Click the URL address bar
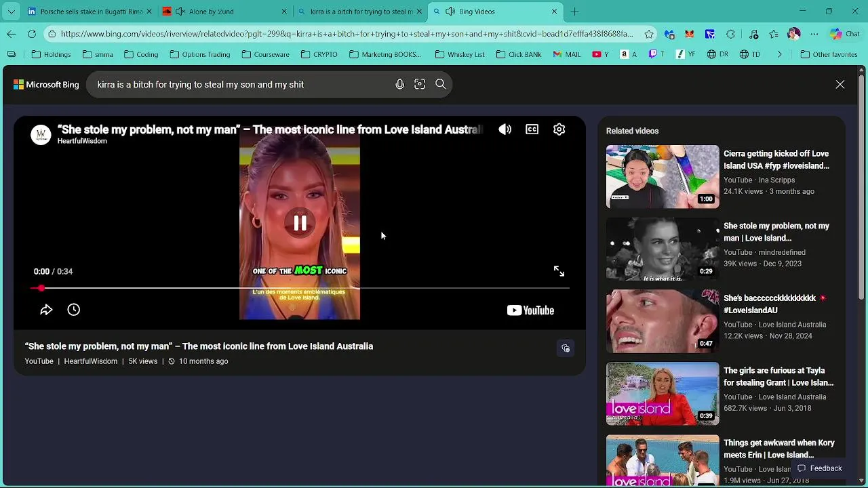Screen dimensions: 868x488 point(346,34)
